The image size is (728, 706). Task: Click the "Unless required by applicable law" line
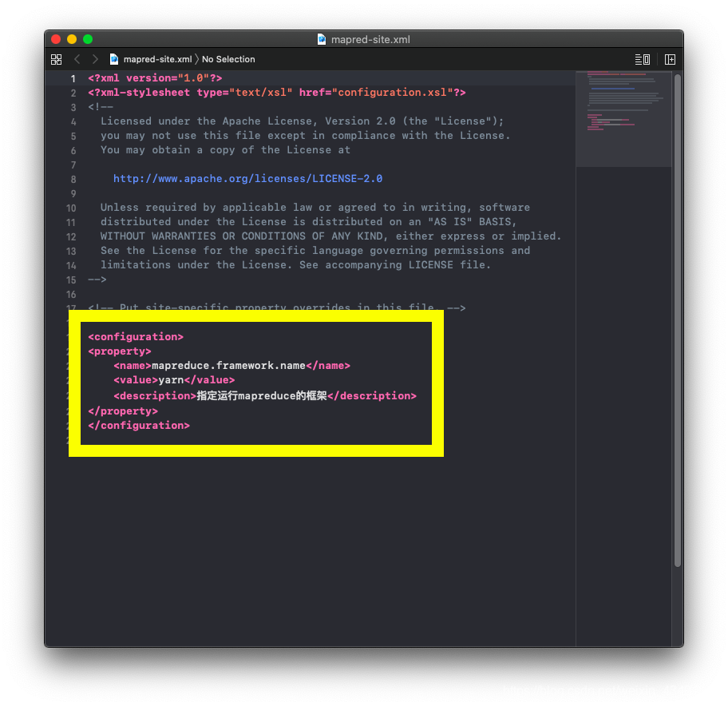(x=315, y=208)
